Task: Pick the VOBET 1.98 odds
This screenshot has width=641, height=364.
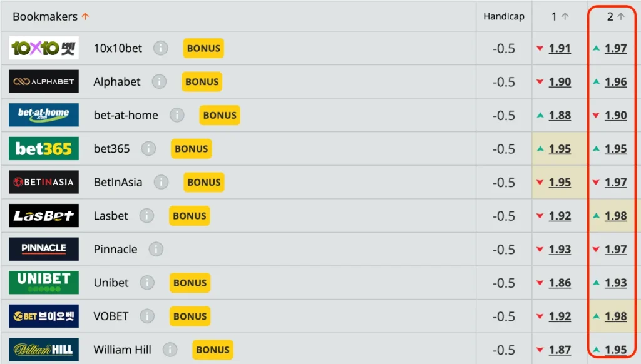Action: point(615,316)
